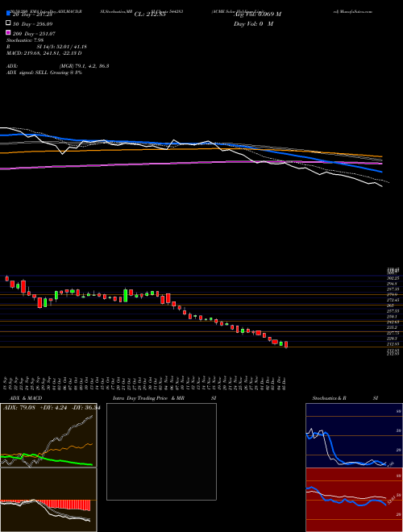Open the empty intraday trading price chart box

(x=161, y=451)
